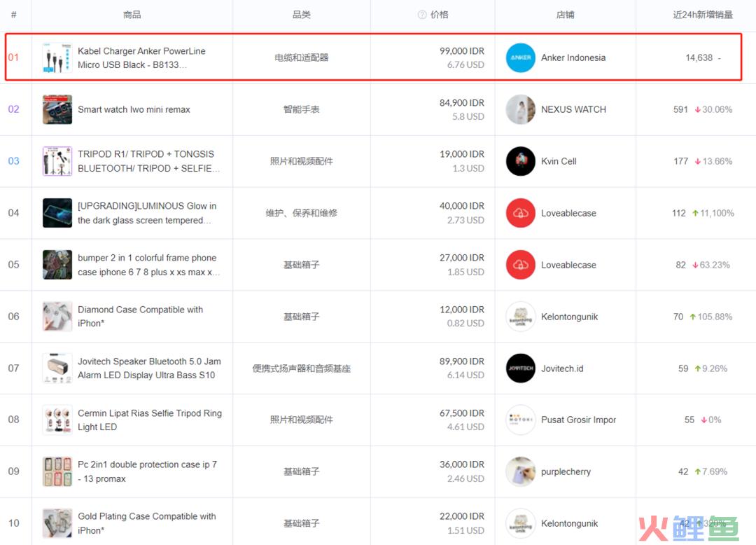Select price 84,900 IDR

(x=461, y=103)
